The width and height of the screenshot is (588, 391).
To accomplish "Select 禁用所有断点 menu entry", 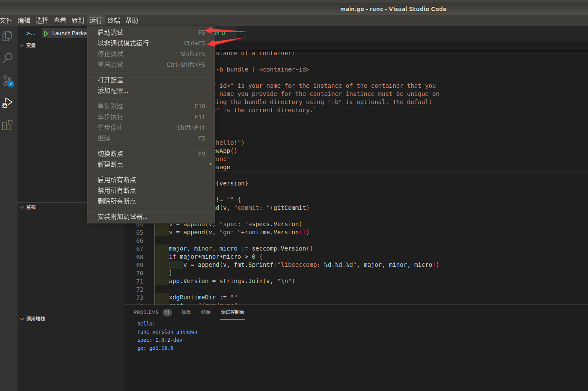I will coord(151,191).
